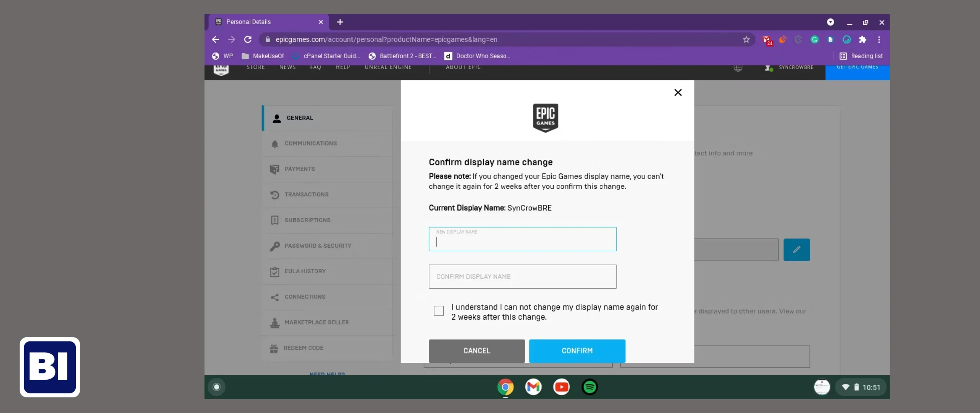Open the Reading list
Viewport: 980px width, 413px height.
[x=861, y=56]
